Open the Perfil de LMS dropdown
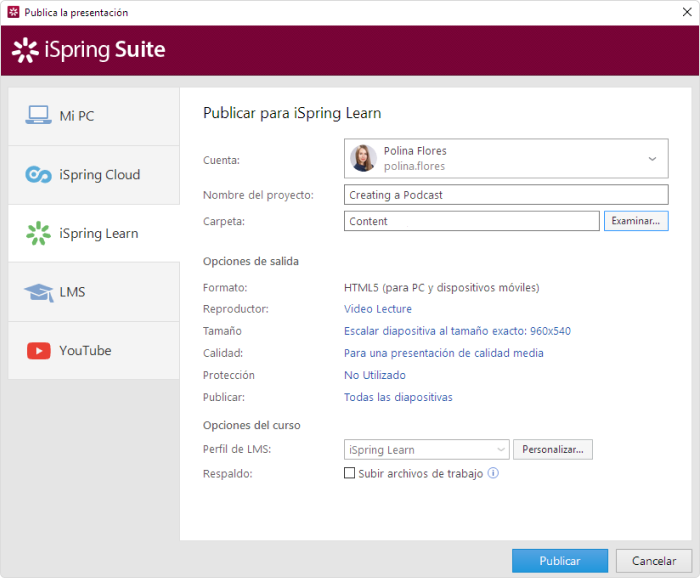Screen dimensions: 700x578 click(426, 449)
